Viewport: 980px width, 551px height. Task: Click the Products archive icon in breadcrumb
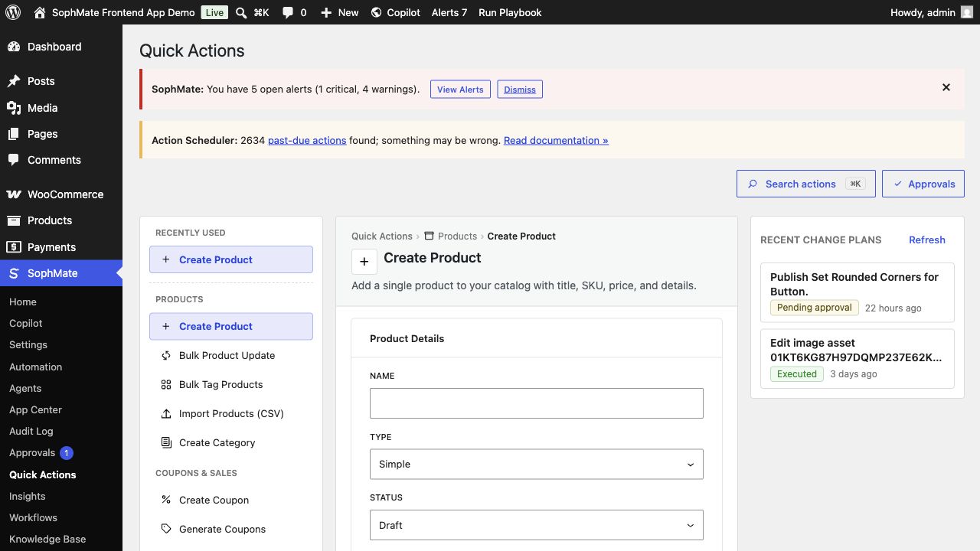pyautogui.click(x=429, y=236)
